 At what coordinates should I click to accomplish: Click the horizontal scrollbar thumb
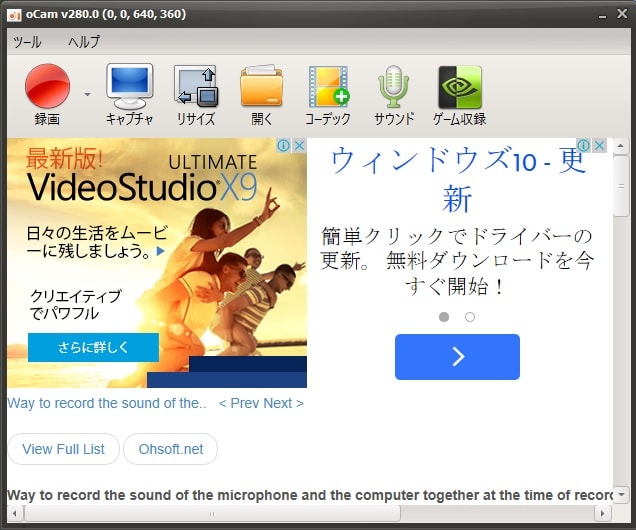click(212, 514)
